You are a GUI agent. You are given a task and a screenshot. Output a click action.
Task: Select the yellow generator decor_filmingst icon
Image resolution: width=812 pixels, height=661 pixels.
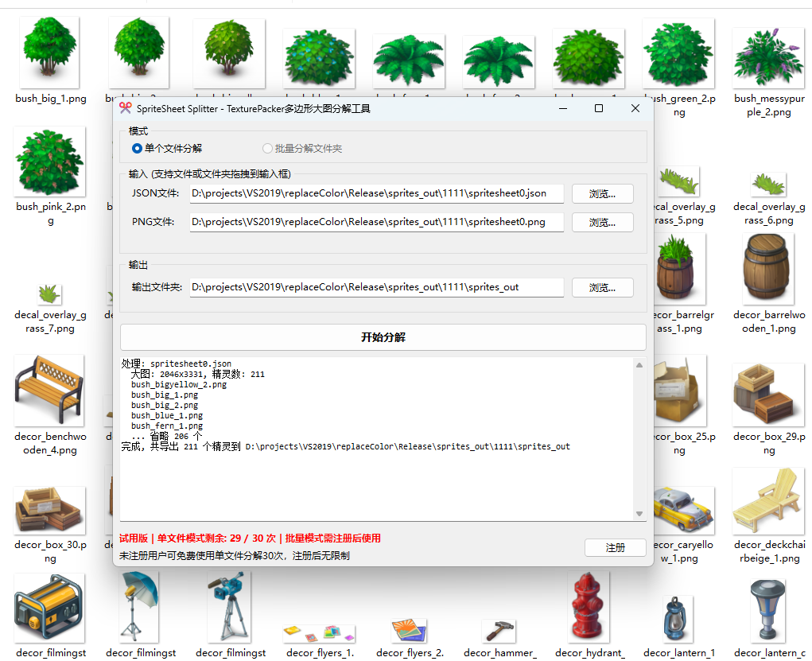pyautogui.click(x=49, y=607)
